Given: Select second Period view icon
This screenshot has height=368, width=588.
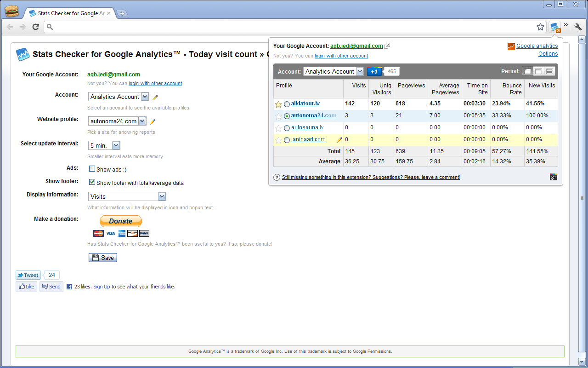Looking at the screenshot, I should click(539, 71).
